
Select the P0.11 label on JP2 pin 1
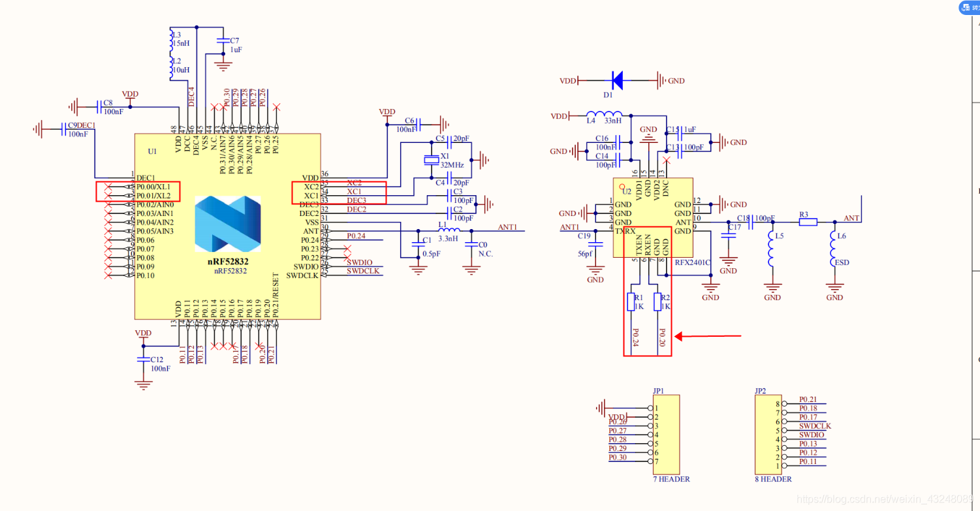(x=808, y=461)
